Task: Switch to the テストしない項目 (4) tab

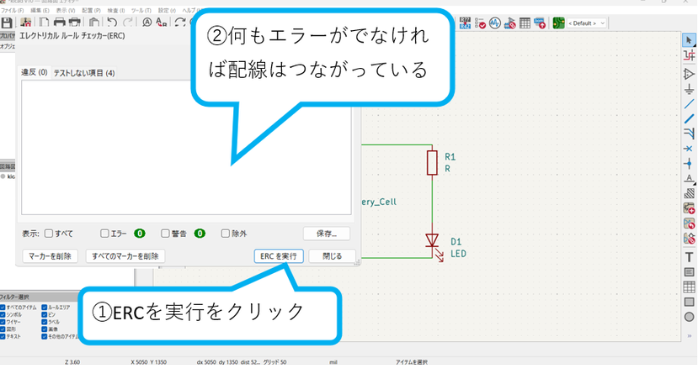Action: tap(84, 73)
